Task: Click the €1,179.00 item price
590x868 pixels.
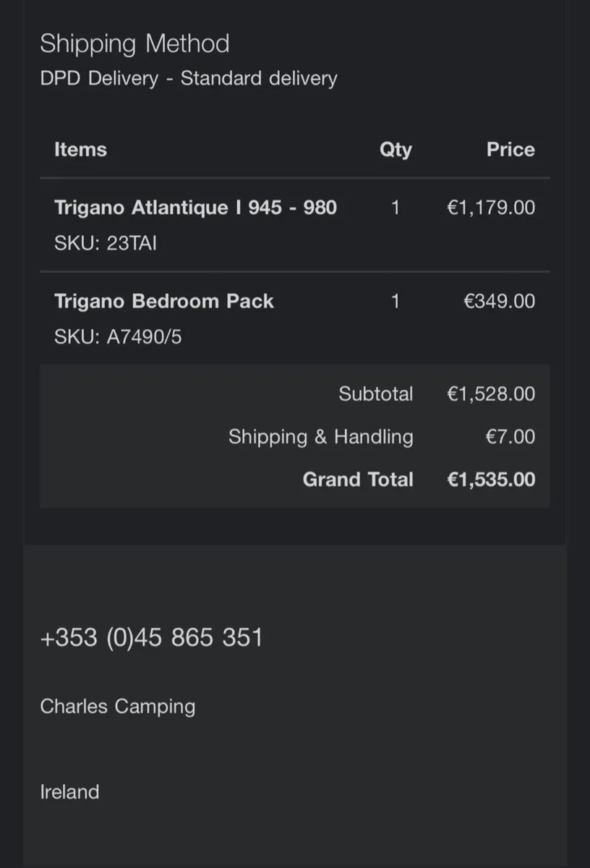Action: [x=491, y=208]
